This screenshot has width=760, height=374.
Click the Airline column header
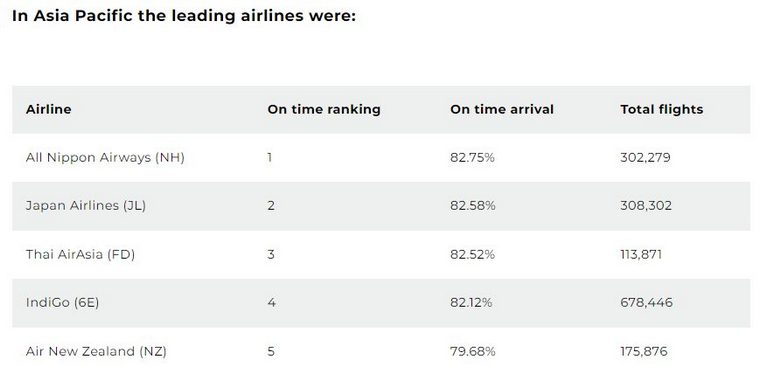point(48,109)
